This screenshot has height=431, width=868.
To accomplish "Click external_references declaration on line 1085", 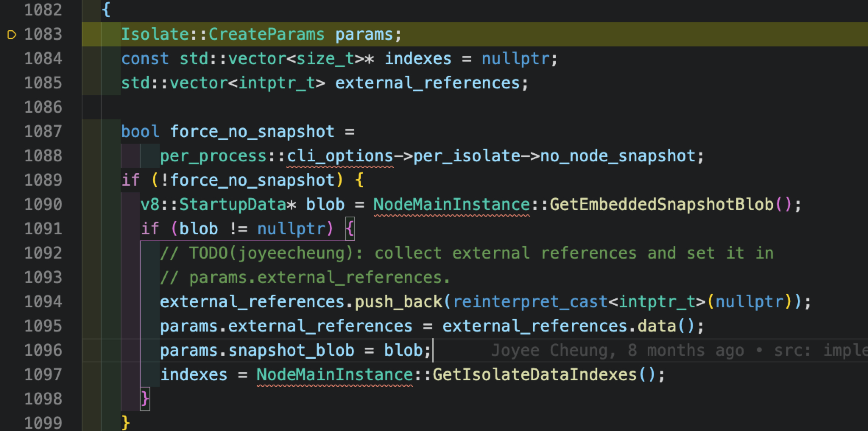I will [427, 83].
